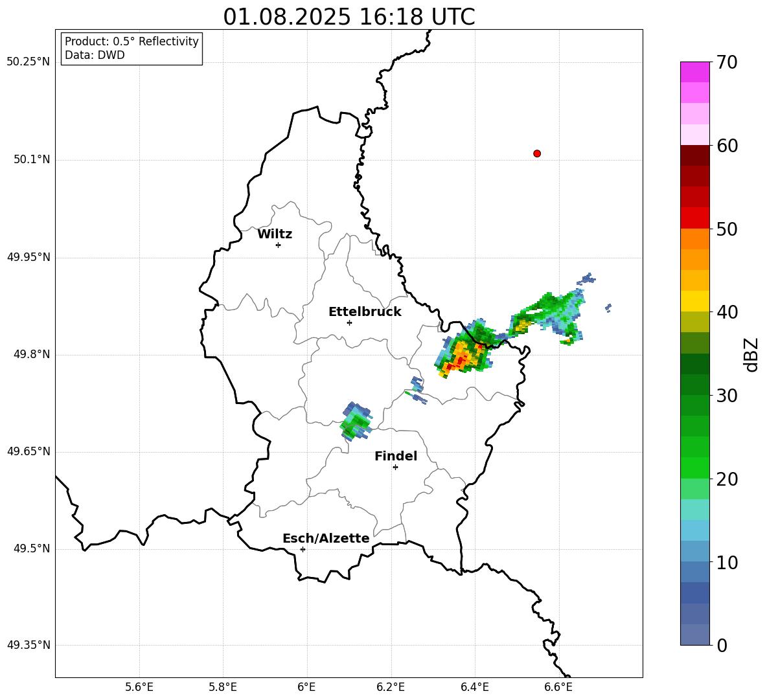Image resolution: width=767 pixels, height=700 pixels.
Task: Click the Esch/Alzette station cross marker
Action: [303, 549]
